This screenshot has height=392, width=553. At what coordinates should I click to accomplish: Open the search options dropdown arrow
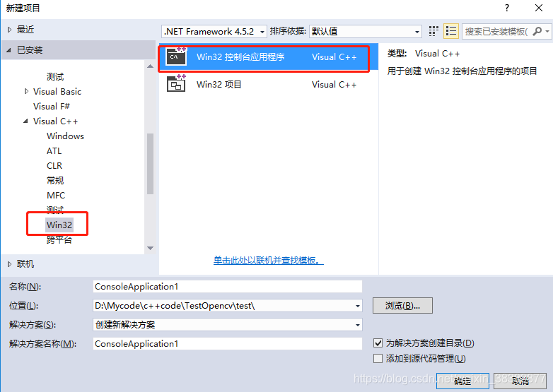click(547, 31)
